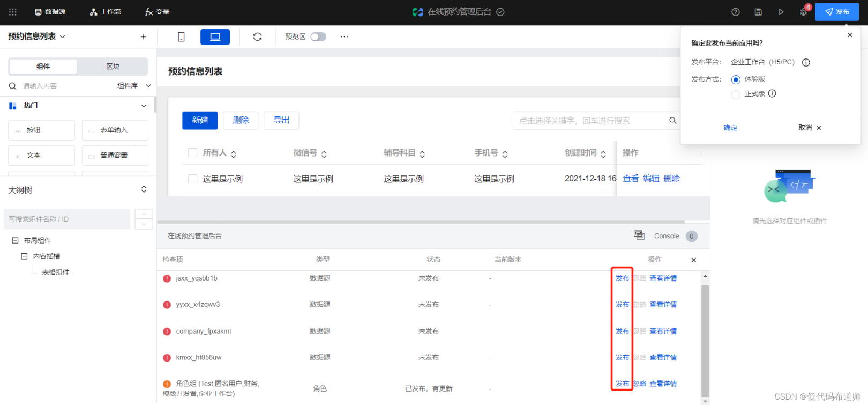Pick the 按钮 component
Screen dimensions: 868x405
click(42, 130)
